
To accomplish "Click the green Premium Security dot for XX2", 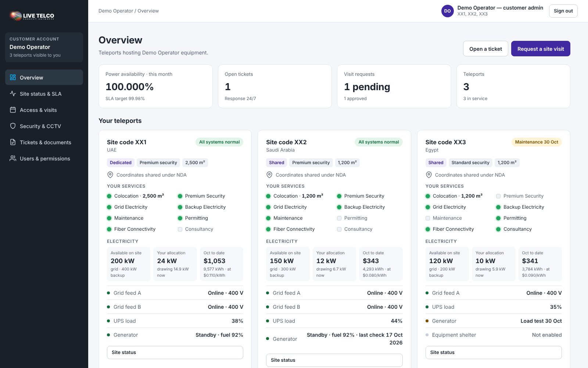I will [339, 196].
